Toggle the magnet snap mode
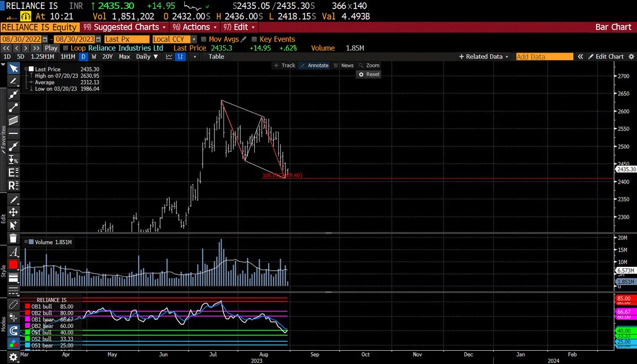637x364 pixels. click(x=14, y=331)
